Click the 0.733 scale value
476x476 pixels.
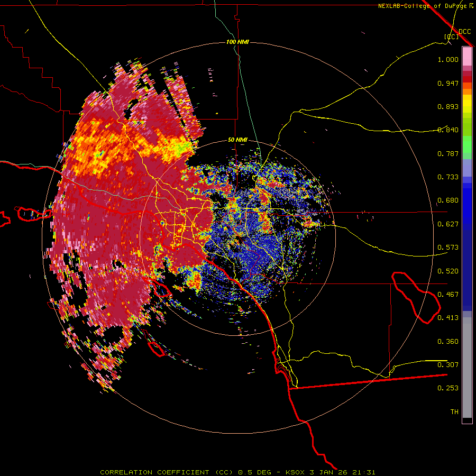click(448, 177)
